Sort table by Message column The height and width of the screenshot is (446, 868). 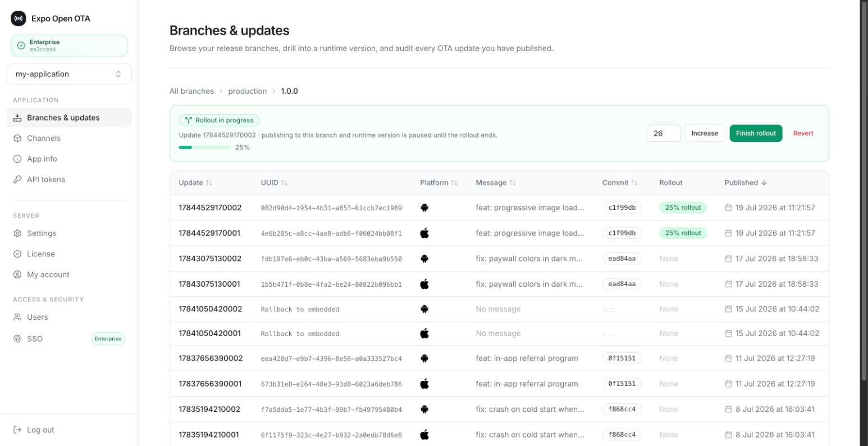coord(496,183)
